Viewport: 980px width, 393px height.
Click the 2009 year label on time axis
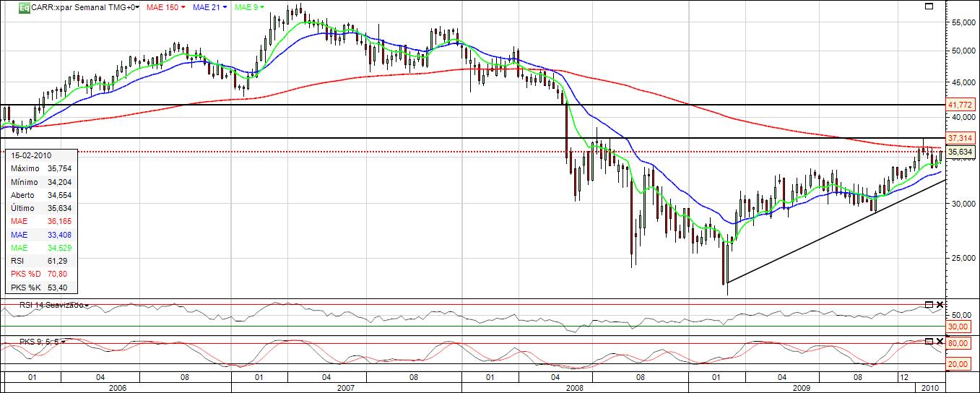(802, 388)
